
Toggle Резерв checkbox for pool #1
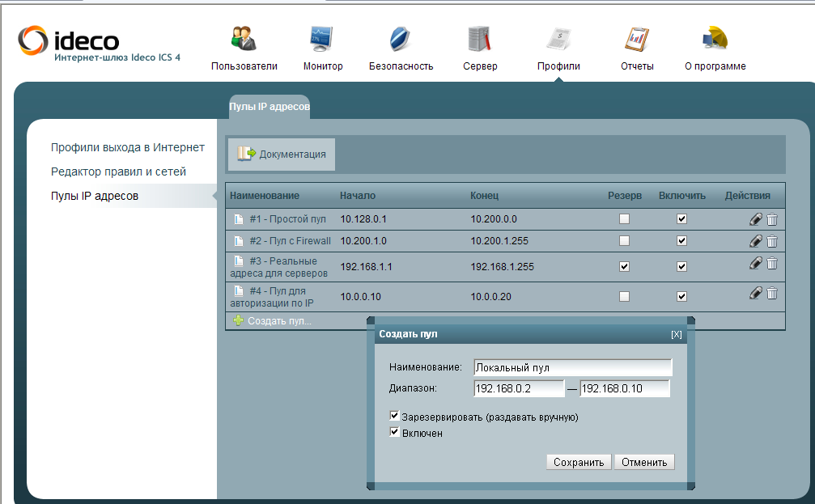point(624,219)
